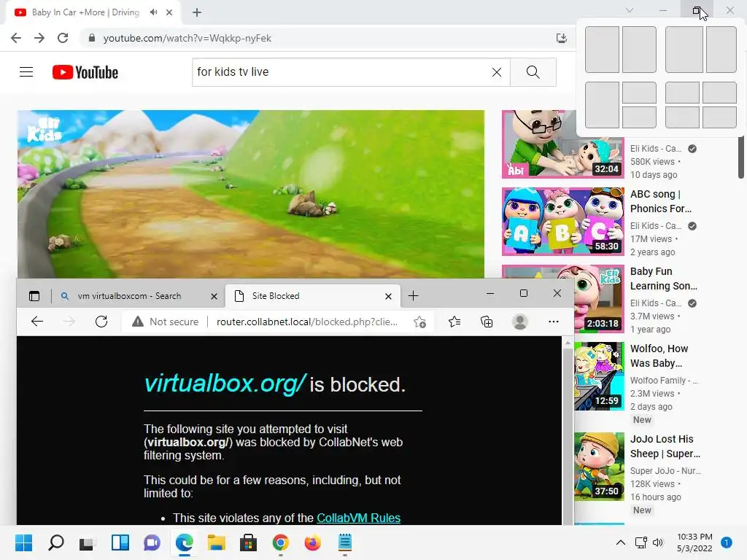Click the router.collabnet.local address field
Image resolution: width=747 pixels, height=560 pixels.
pyautogui.click(x=307, y=322)
